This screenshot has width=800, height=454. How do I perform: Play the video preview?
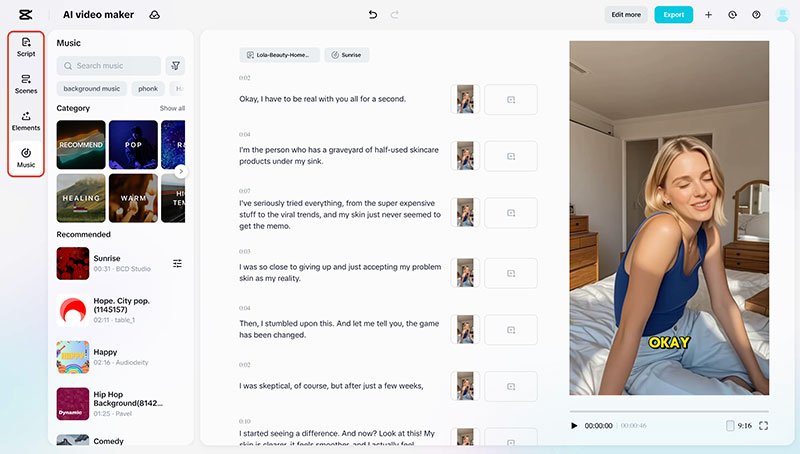(574, 425)
